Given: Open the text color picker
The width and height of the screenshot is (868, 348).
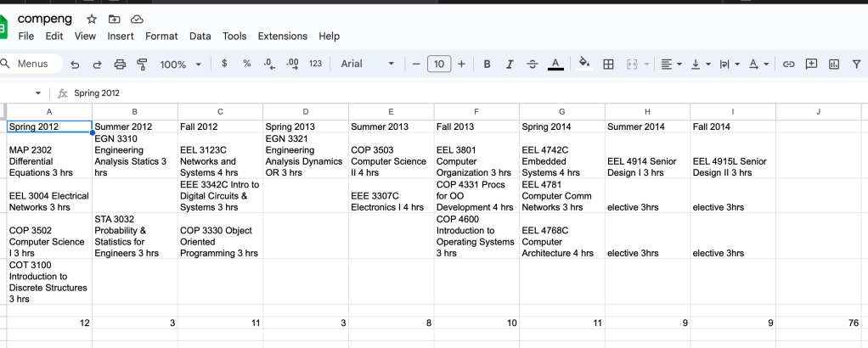Looking at the screenshot, I should [x=555, y=65].
